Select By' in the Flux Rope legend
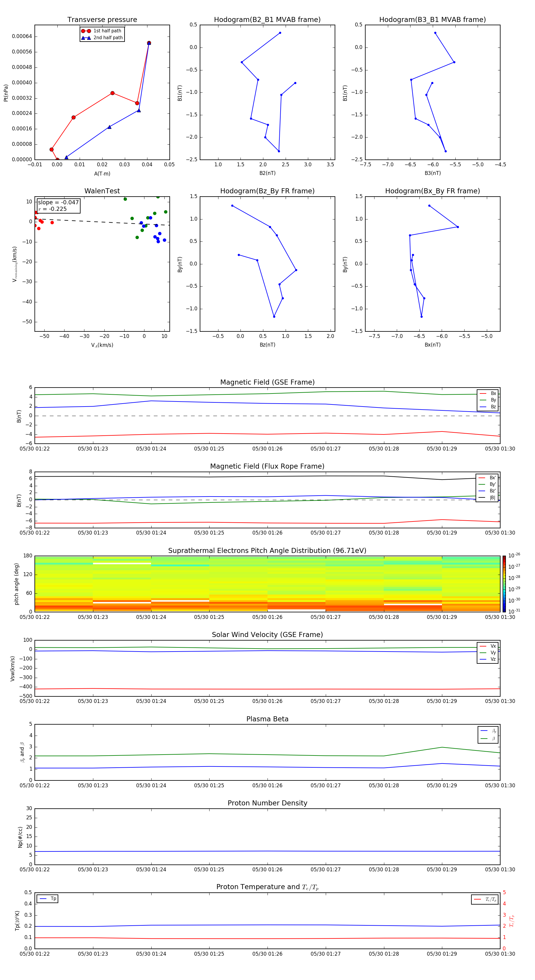 point(487,484)
